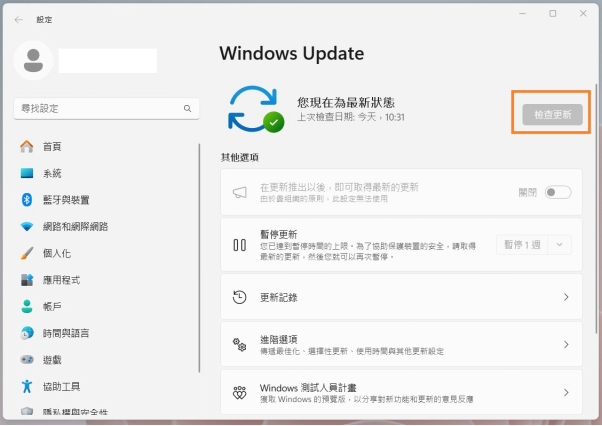The width and height of the screenshot is (602, 426).
Task: Click the back arrow in Settings header
Action: (x=18, y=20)
